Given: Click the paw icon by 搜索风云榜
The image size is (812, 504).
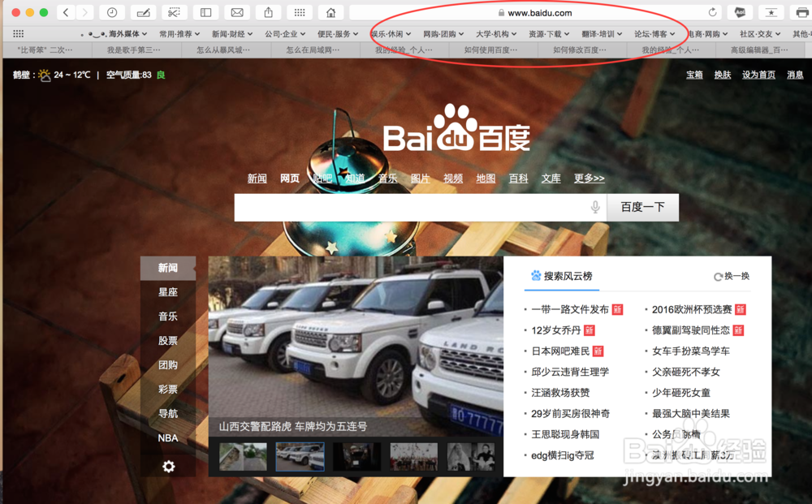Looking at the screenshot, I should (x=535, y=276).
